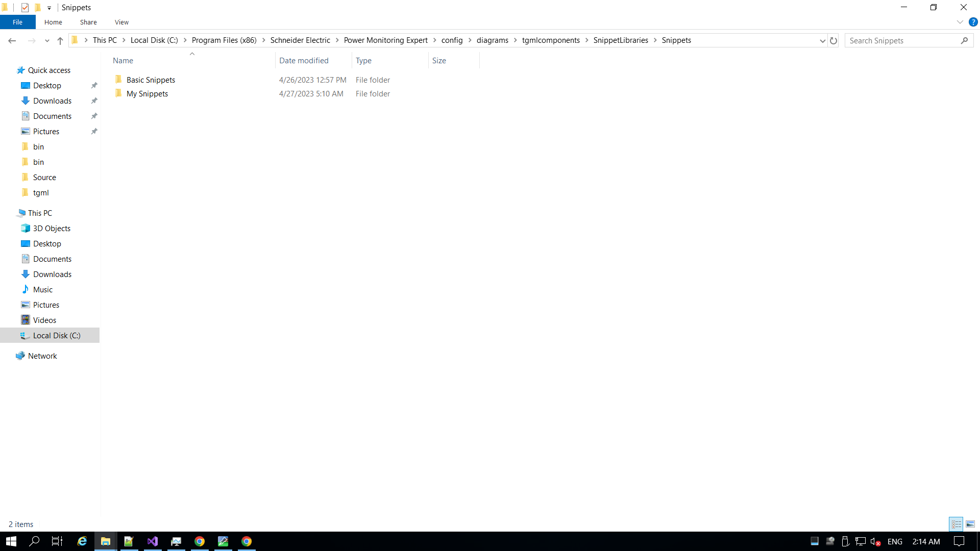This screenshot has height=551, width=980.
Task: Refresh the current folder view
Action: pyautogui.click(x=834, y=41)
